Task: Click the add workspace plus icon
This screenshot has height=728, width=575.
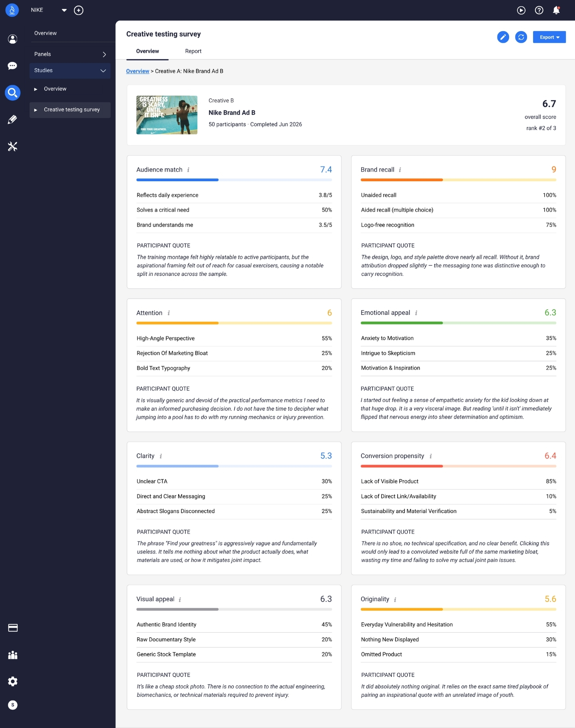Action: pos(79,10)
